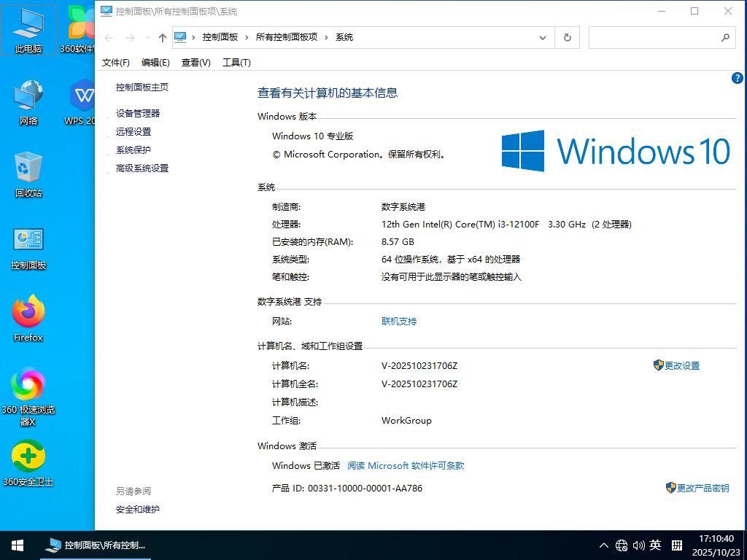Click the refresh icon beside the address bar
Screen dimensions: 747x560
[x=567, y=37]
